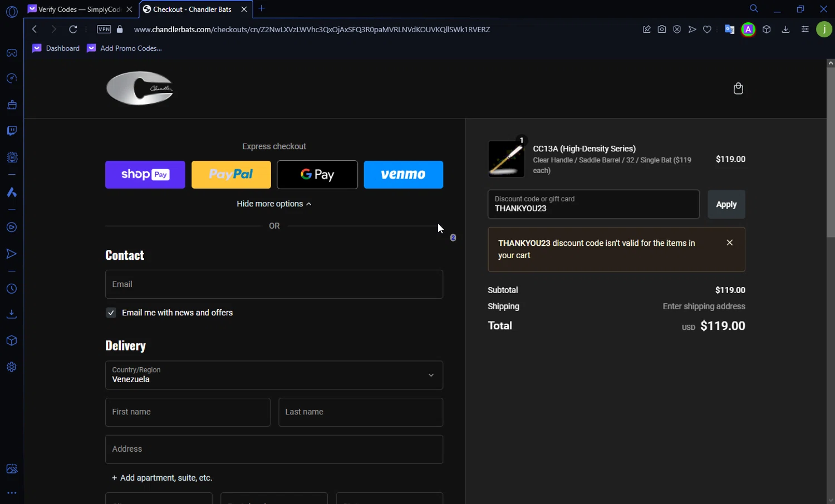
Task: Open a new browser tab
Action: pyautogui.click(x=262, y=8)
